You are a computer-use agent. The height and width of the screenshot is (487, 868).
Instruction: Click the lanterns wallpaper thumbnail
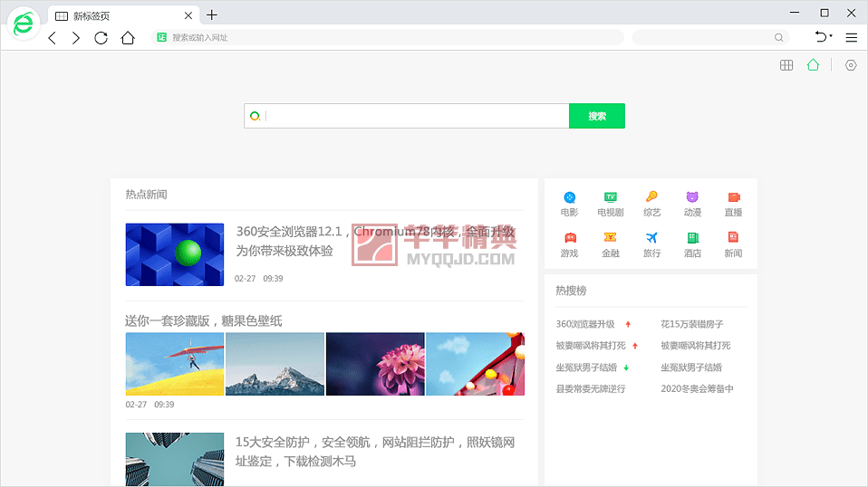(x=475, y=364)
